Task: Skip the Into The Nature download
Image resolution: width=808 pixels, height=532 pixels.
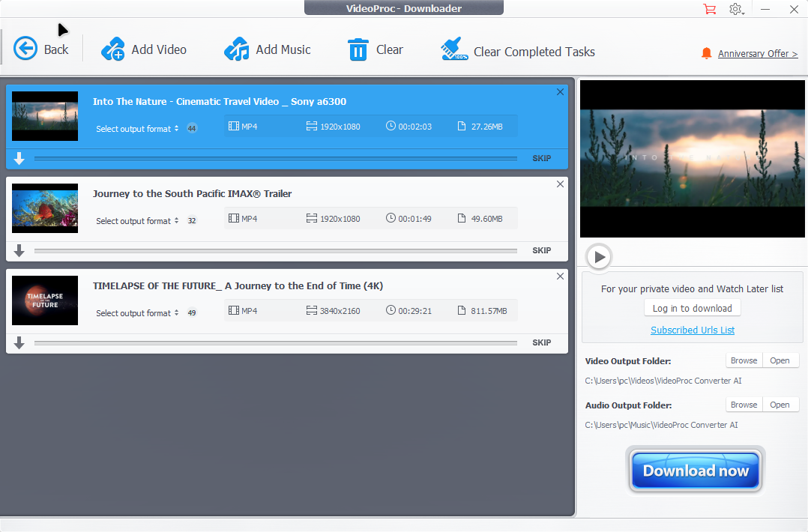Action: pos(542,159)
